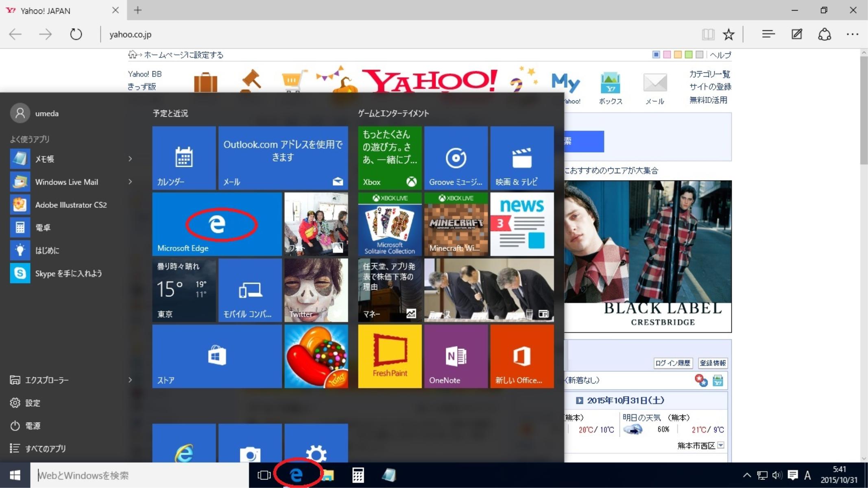868x488 pixels.
Task: Click the ログイン履歴 button
Action: (673, 363)
